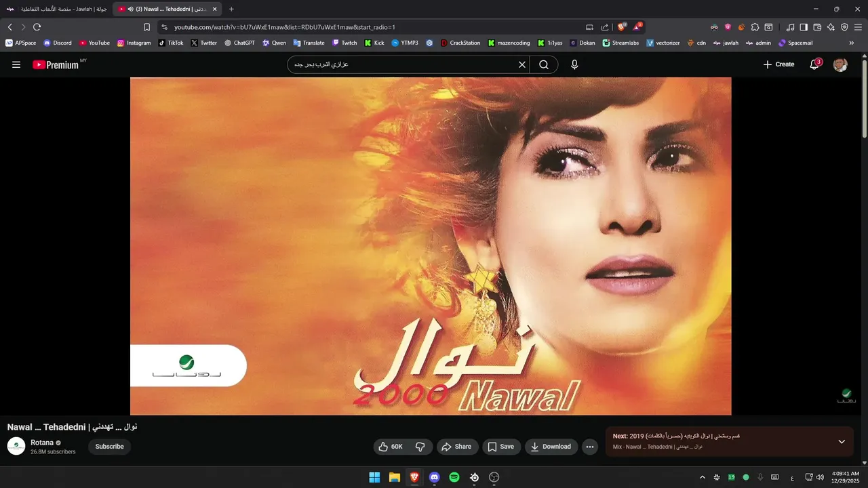The width and height of the screenshot is (868, 488).
Task: Reload the page
Action: [37, 27]
